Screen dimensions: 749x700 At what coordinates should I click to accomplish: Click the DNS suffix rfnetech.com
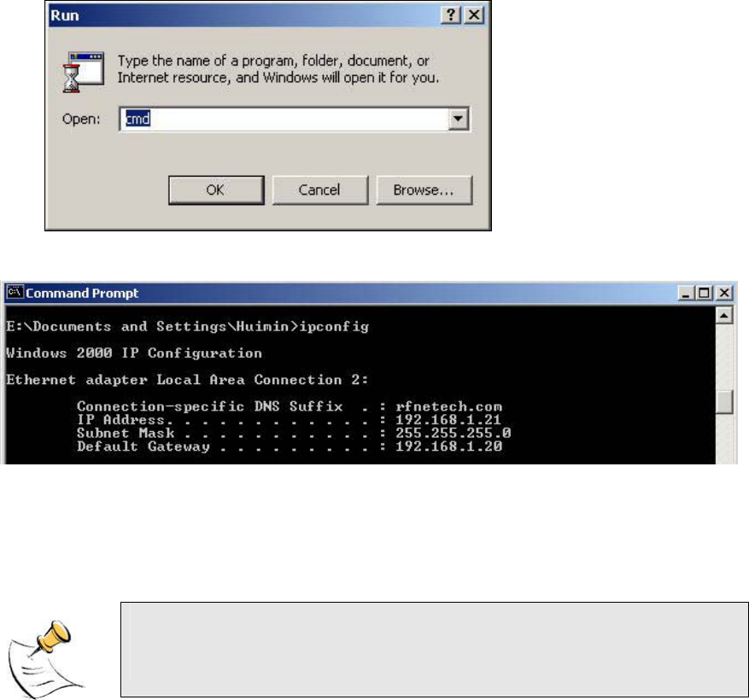(448, 406)
